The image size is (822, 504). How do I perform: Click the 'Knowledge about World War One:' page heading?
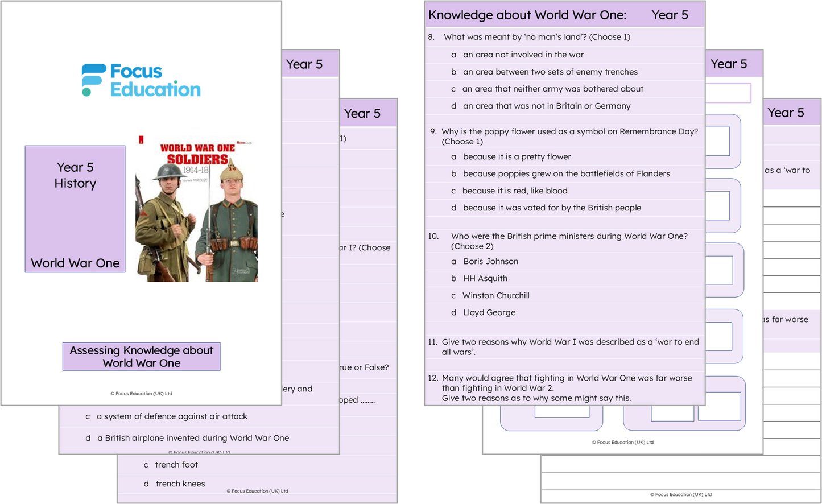click(527, 15)
